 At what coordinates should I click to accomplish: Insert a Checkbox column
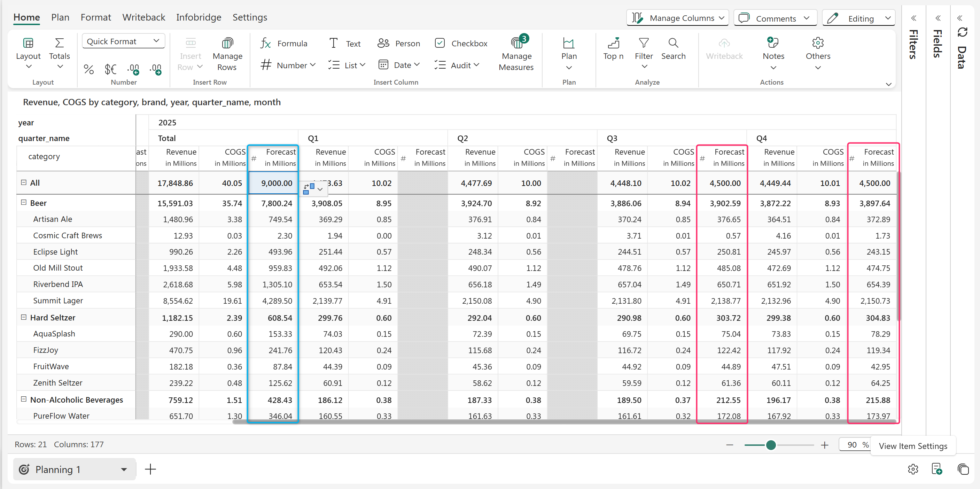click(461, 44)
